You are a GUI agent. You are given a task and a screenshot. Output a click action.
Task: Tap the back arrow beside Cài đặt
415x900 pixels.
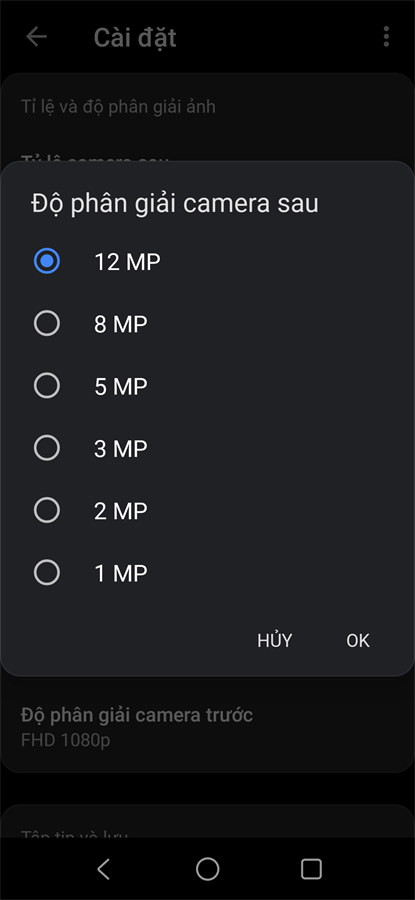coord(36,37)
